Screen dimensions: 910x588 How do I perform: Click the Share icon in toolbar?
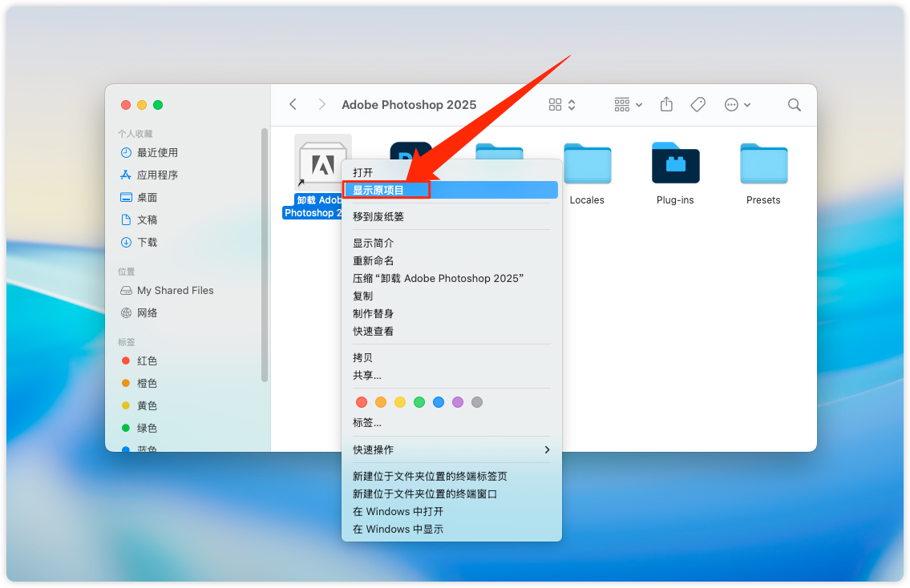666,104
